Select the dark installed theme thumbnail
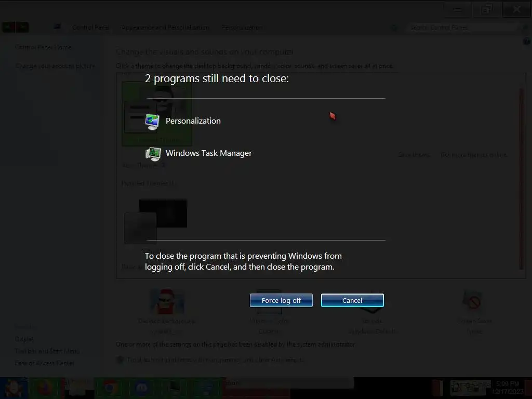The image size is (532, 399). coord(156,221)
